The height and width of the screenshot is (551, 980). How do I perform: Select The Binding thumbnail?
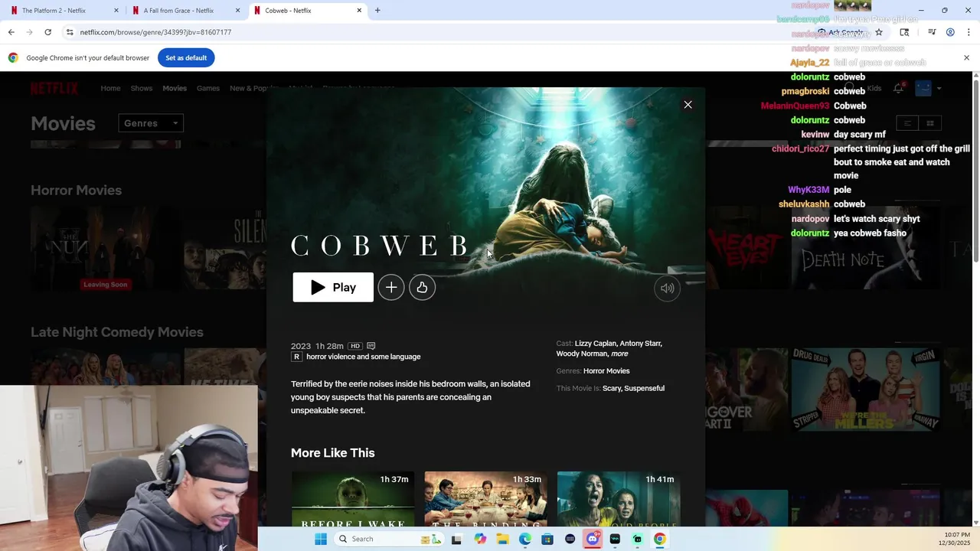click(x=486, y=499)
